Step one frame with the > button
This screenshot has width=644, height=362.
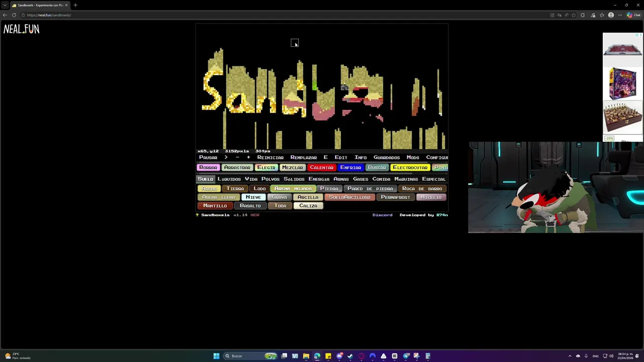226,157
